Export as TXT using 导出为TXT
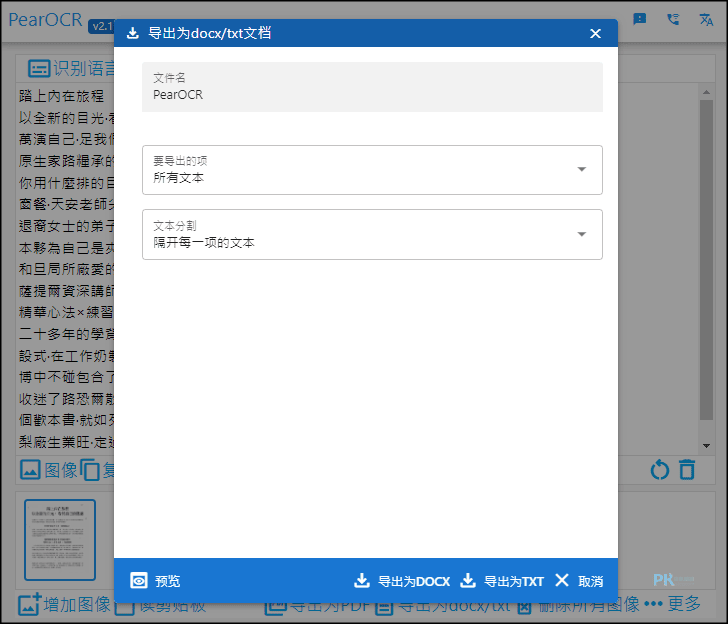 [502, 581]
